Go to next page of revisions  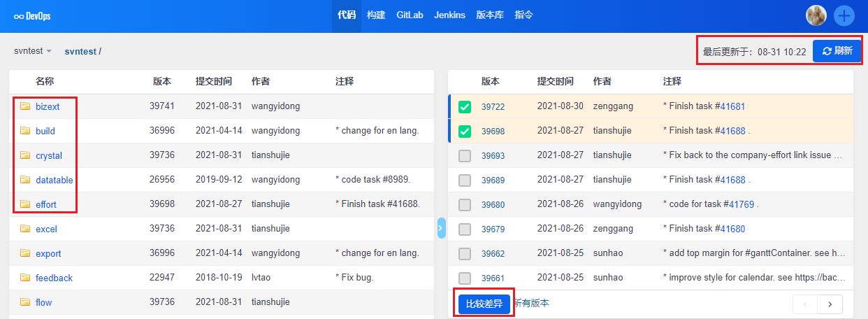pos(830,304)
